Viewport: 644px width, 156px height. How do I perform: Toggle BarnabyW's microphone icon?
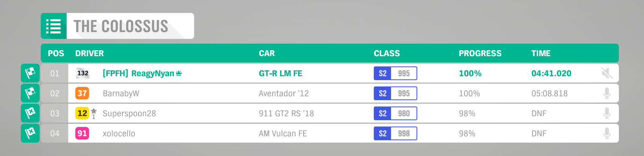(607, 93)
